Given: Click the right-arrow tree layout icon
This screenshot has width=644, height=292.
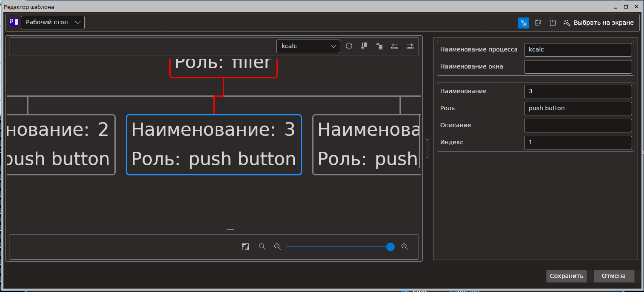Looking at the screenshot, I should coord(410,46).
